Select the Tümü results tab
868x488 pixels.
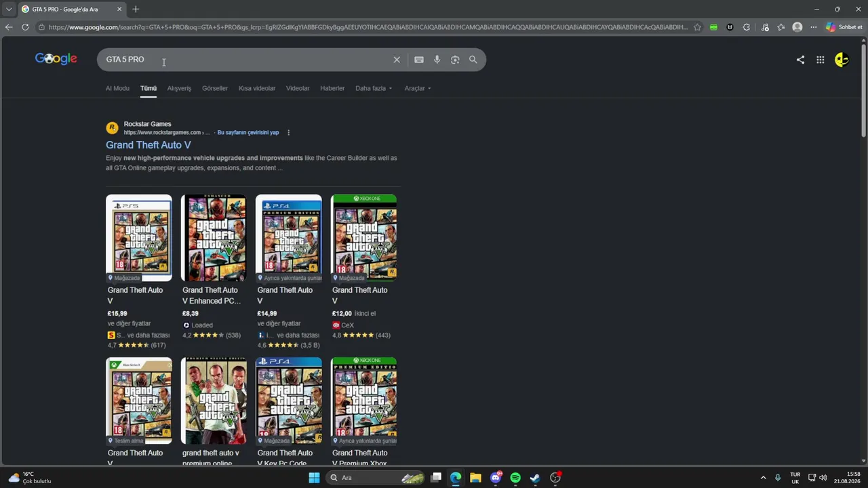click(149, 88)
